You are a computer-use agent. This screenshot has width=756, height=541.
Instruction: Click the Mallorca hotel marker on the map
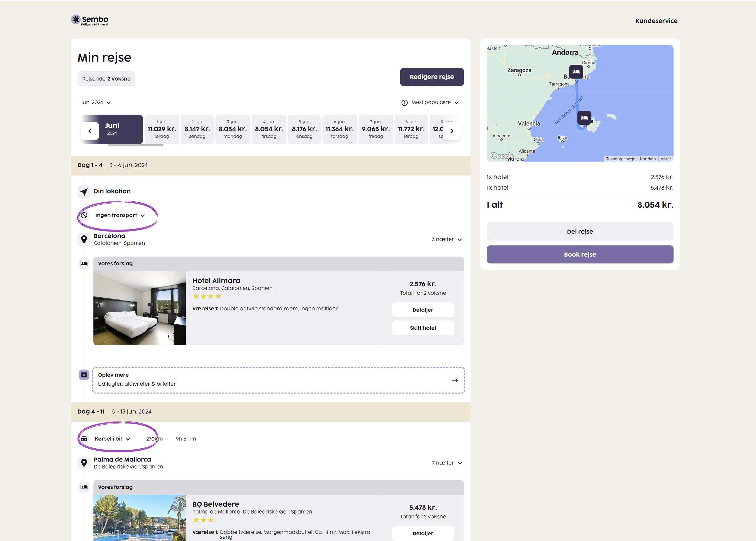(584, 118)
